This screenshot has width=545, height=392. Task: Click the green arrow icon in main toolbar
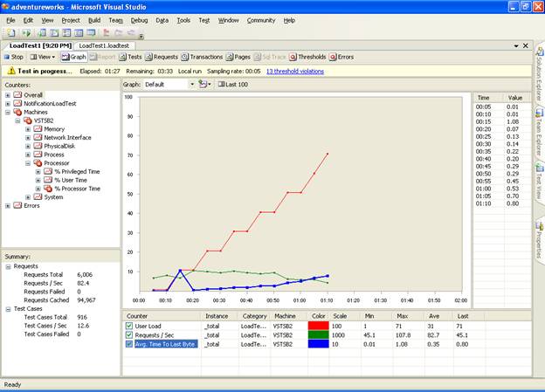(x=26, y=33)
